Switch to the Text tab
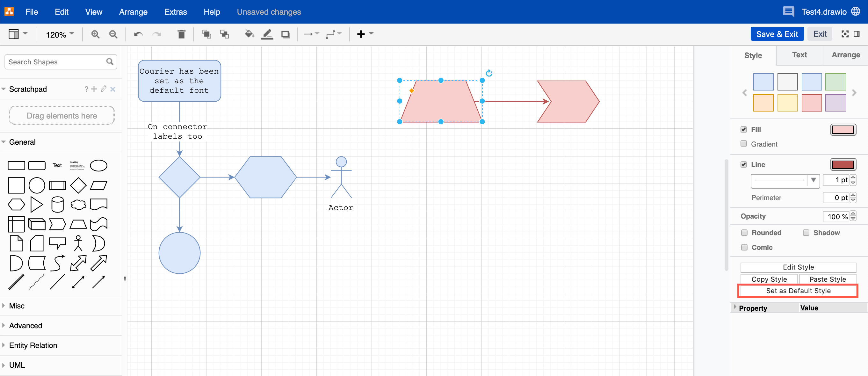This screenshot has height=376, width=868. (799, 55)
